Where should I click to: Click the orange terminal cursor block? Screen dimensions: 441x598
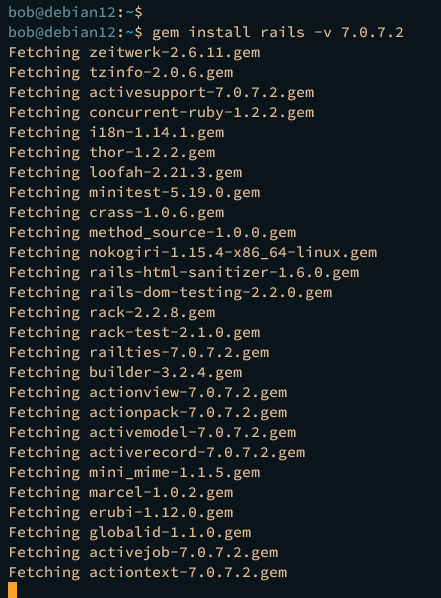[x=13, y=590]
